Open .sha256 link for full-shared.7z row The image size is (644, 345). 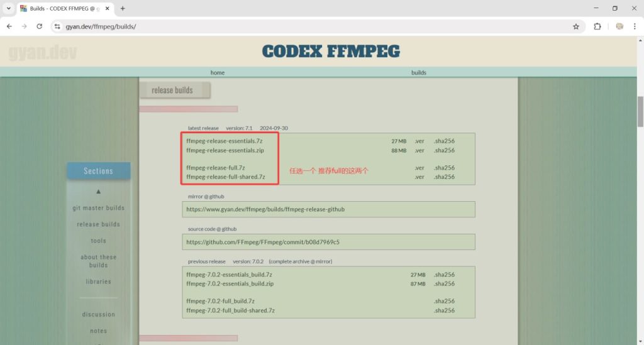tap(444, 177)
